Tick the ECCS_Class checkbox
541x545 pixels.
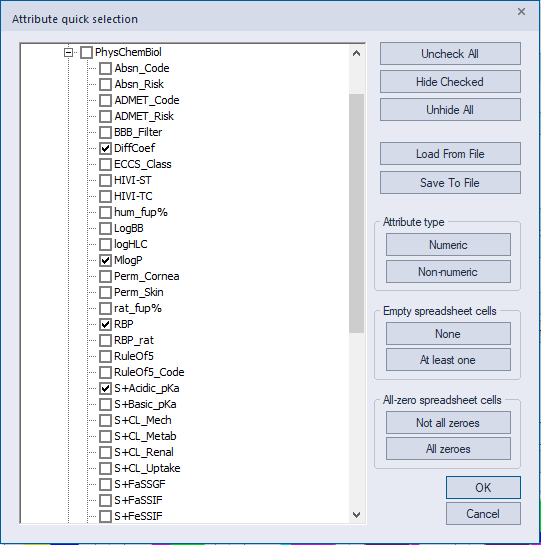105,164
